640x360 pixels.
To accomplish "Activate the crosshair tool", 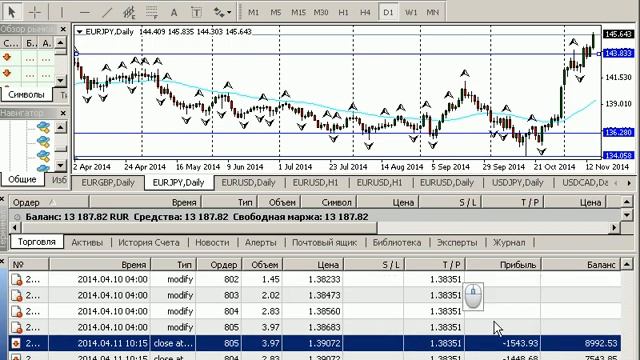I will (35, 12).
